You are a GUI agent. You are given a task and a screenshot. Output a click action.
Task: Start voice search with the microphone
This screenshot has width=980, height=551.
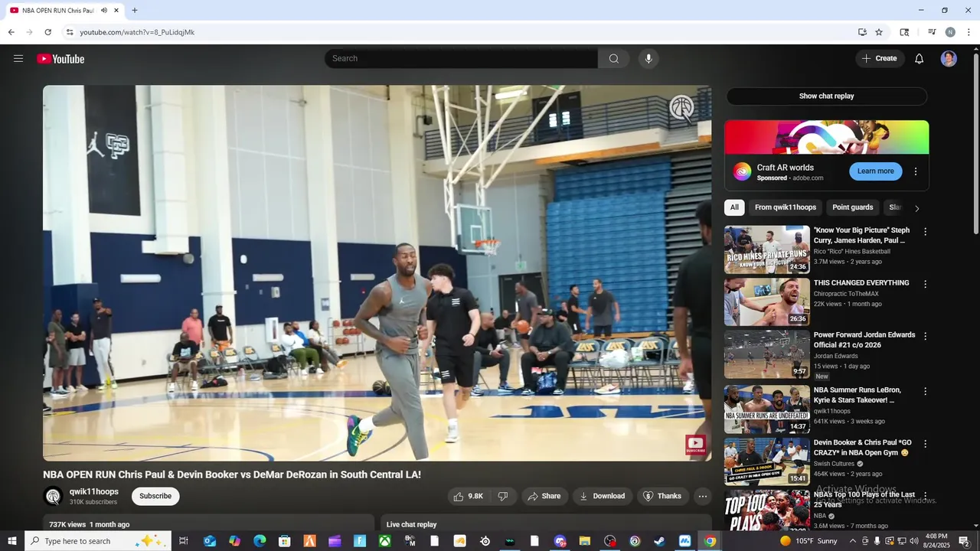pyautogui.click(x=648, y=59)
